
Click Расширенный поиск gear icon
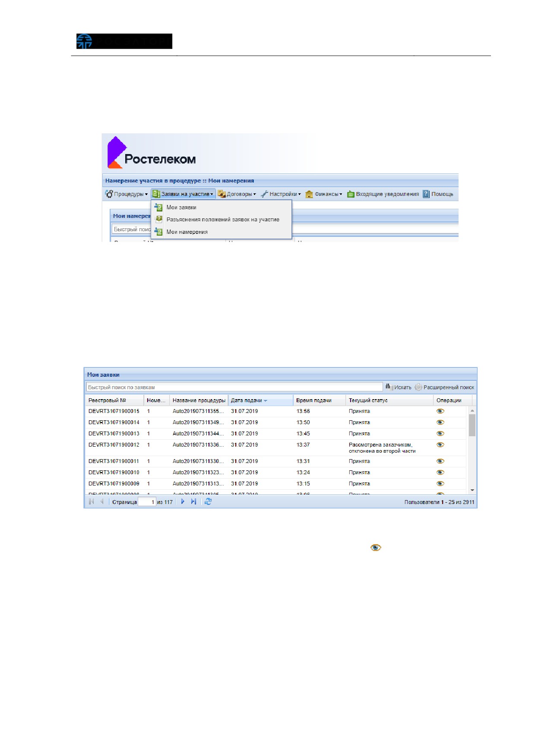click(418, 387)
